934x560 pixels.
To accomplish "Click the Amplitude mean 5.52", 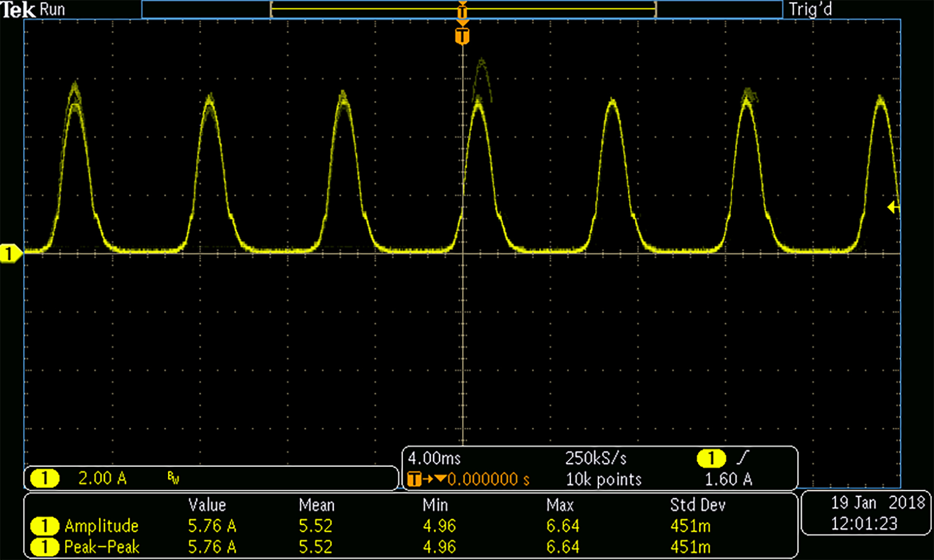I will coord(316,526).
